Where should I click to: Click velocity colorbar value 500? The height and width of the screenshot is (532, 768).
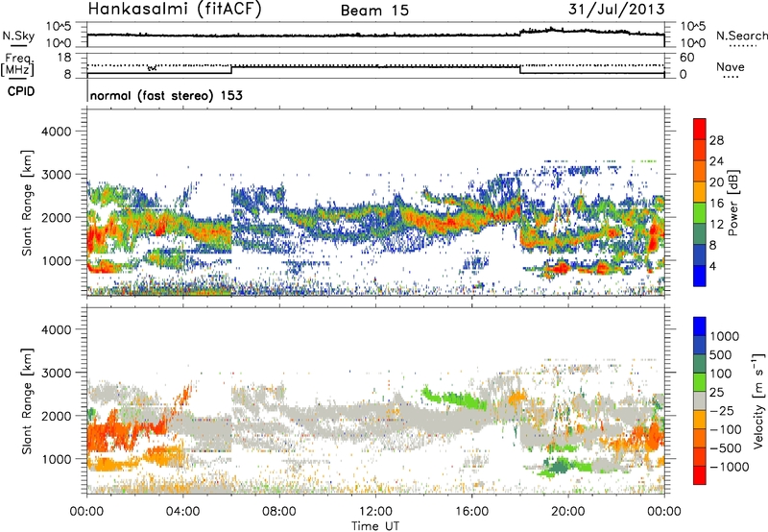click(721, 354)
